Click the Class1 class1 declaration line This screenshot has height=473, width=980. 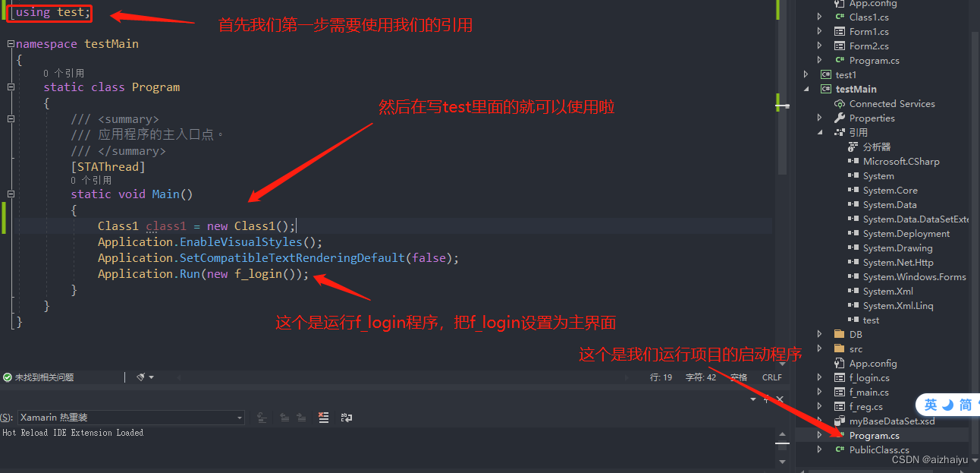197,226
